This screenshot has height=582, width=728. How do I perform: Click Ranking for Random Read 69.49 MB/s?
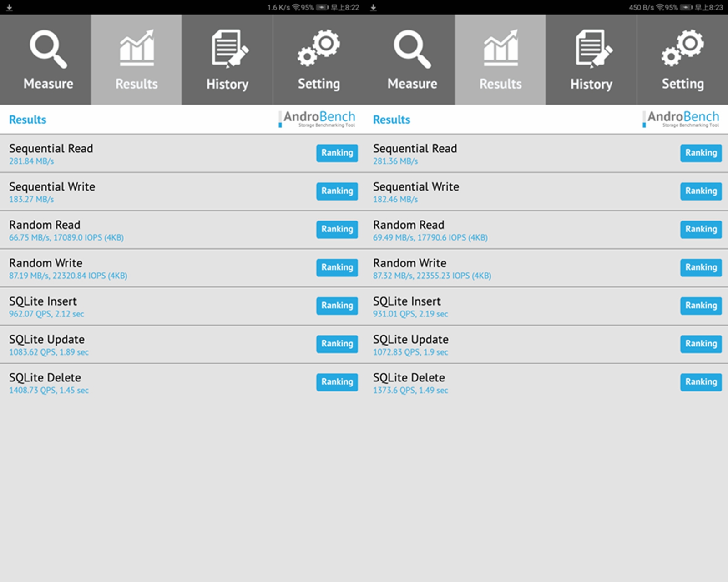701,229
